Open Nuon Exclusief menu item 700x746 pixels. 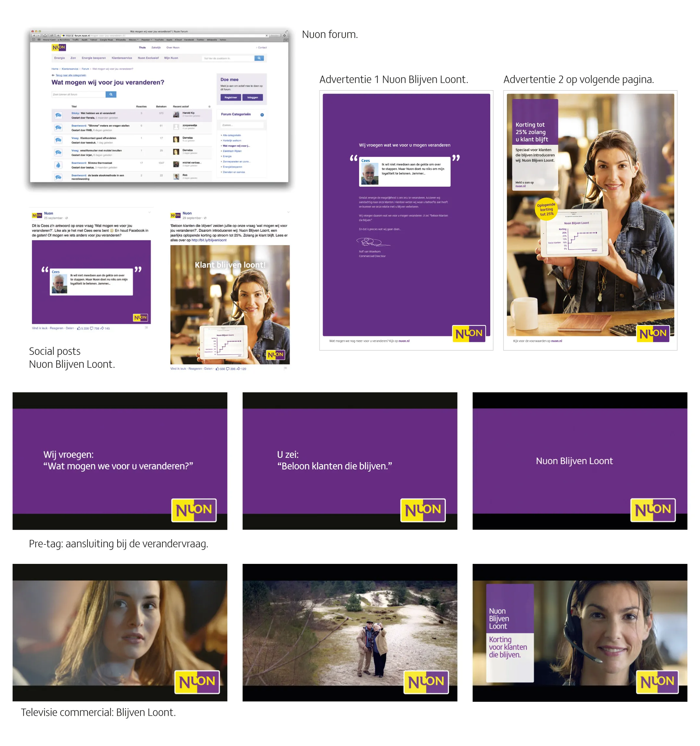[x=148, y=58]
